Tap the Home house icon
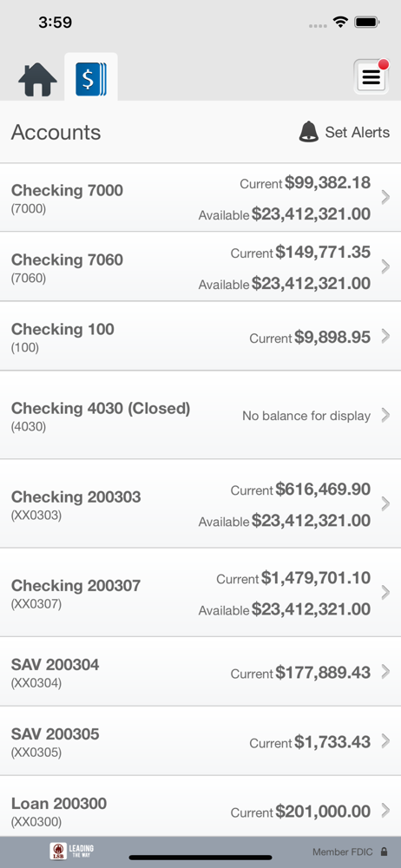This screenshot has height=868, width=401. [x=37, y=80]
